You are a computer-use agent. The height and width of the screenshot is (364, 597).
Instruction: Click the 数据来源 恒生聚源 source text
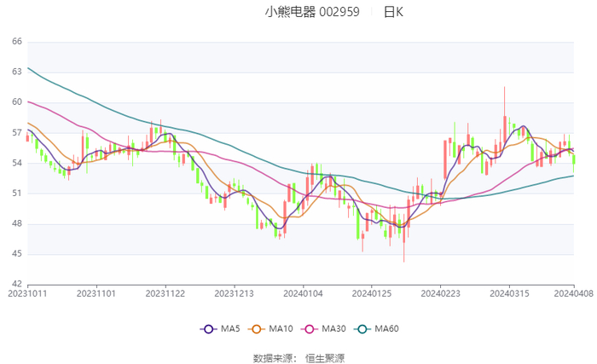pyautogui.click(x=298, y=358)
